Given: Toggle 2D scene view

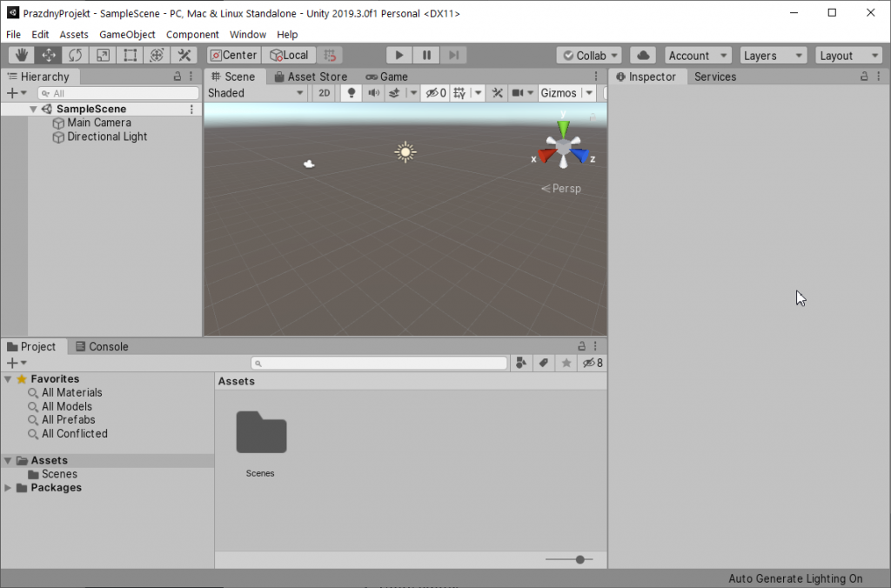Looking at the screenshot, I should [324, 93].
